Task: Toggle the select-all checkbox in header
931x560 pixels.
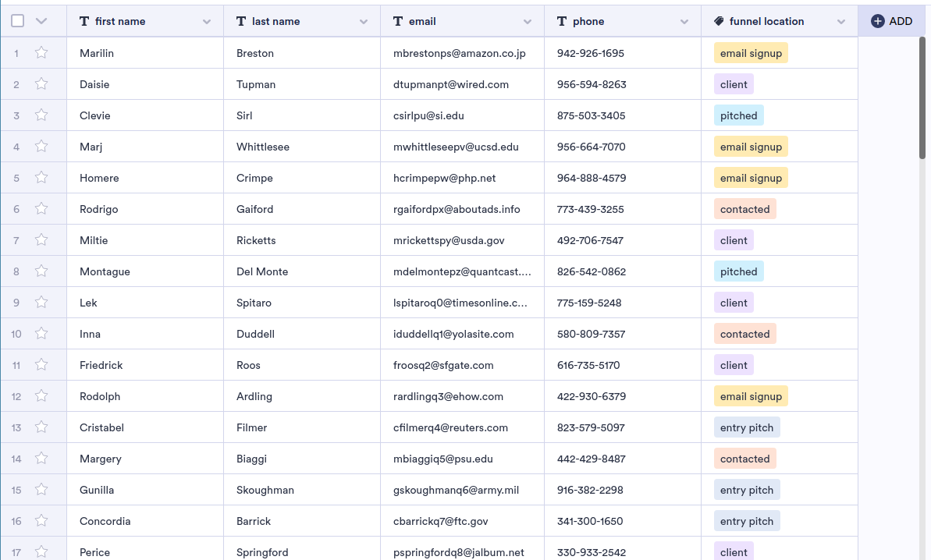Action: [18, 21]
